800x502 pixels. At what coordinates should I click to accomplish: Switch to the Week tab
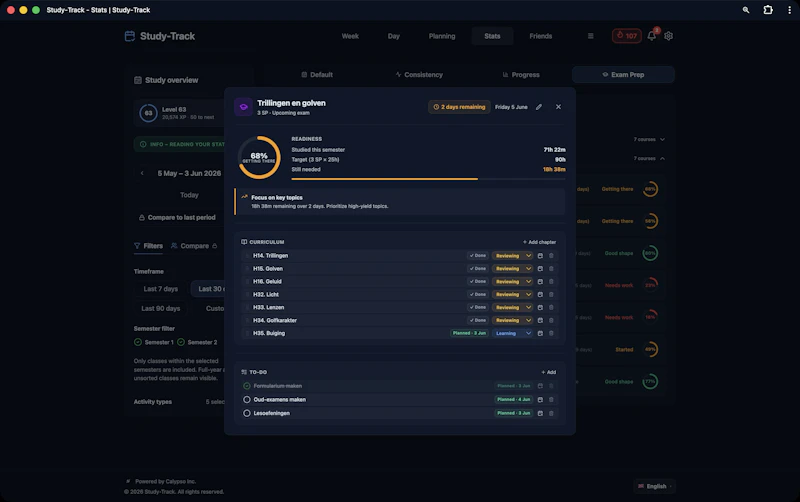click(x=350, y=36)
